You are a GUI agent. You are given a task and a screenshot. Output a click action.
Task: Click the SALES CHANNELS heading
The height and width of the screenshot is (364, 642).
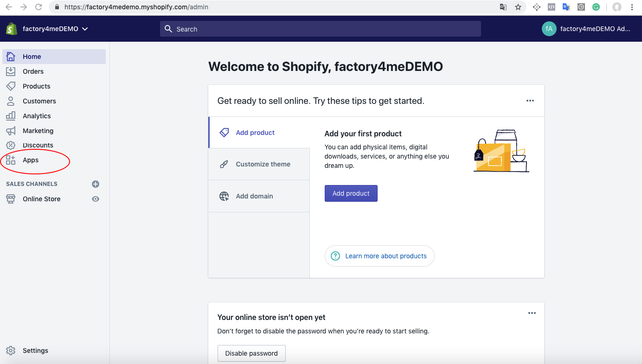click(32, 184)
